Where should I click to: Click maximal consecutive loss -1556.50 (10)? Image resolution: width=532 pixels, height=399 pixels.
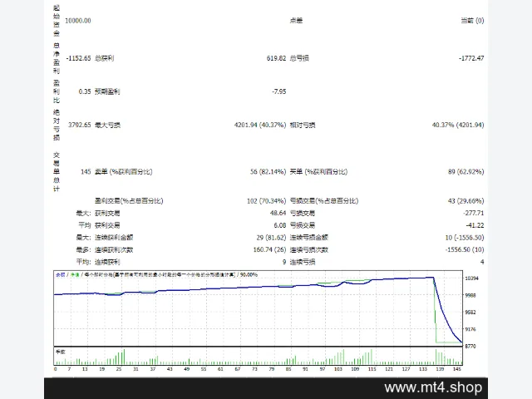click(465, 249)
